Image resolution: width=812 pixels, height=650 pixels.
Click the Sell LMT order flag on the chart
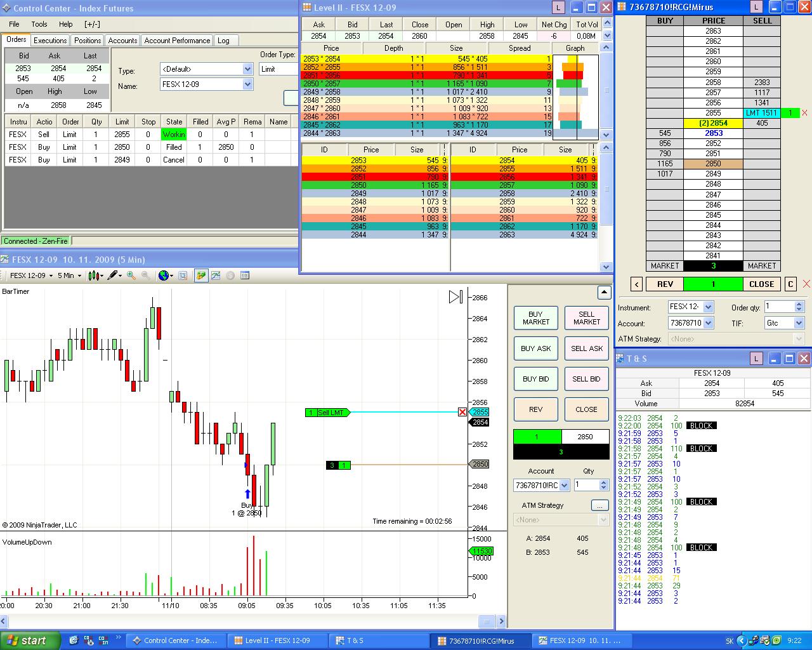pyautogui.click(x=327, y=413)
